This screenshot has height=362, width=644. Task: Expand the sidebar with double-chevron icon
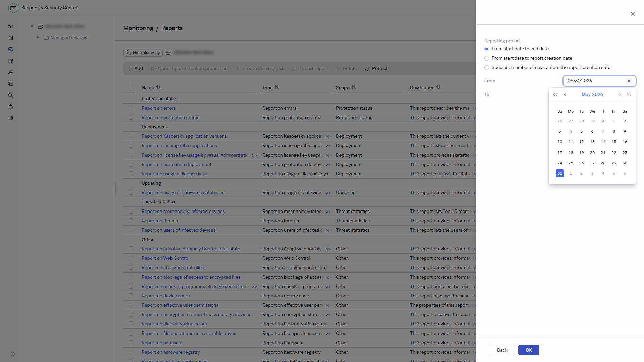13,354
